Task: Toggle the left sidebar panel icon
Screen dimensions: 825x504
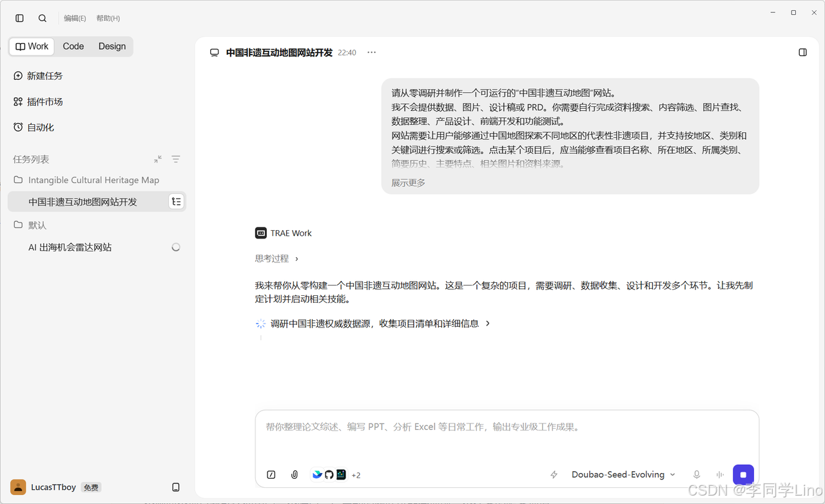Action: pyautogui.click(x=19, y=18)
